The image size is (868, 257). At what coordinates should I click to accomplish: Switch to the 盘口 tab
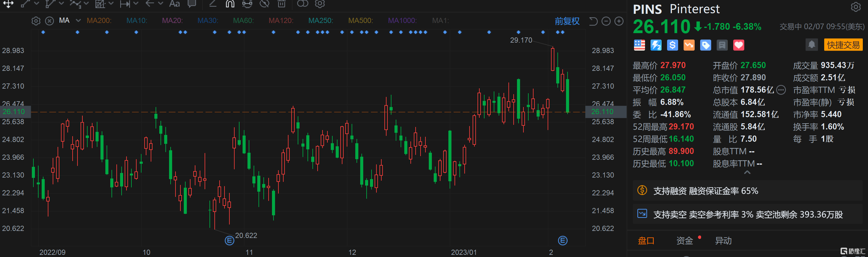[x=646, y=241]
